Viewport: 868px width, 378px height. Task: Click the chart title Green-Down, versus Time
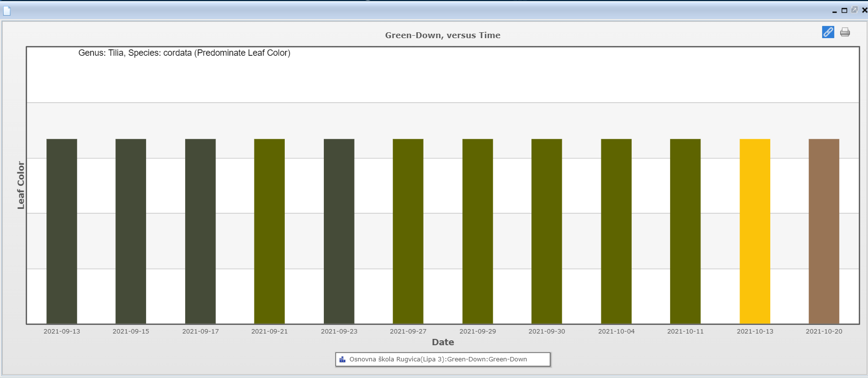[443, 35]
